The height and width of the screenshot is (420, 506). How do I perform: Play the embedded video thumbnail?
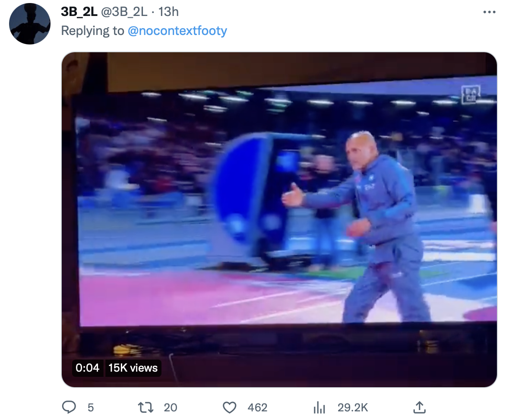tap(279, 219)
